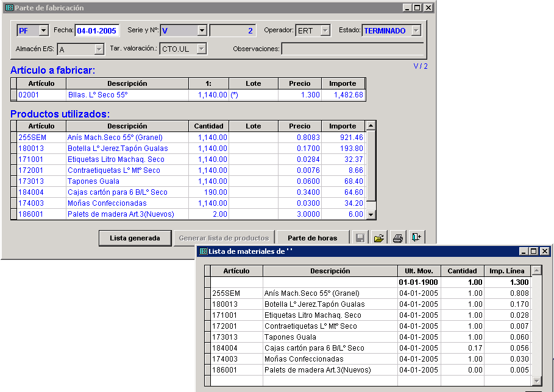Image resolution: width=554 pixels, height=392 pixels.
Task: Click into the Observaciones field
Action: tap(353, 49)
